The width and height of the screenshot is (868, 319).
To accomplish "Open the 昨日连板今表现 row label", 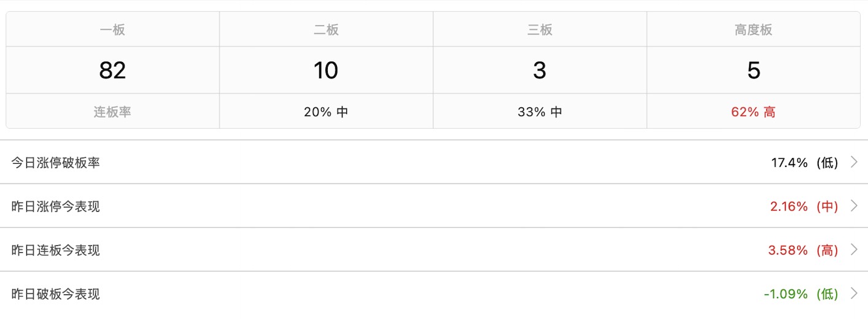I will coord(56,250).
